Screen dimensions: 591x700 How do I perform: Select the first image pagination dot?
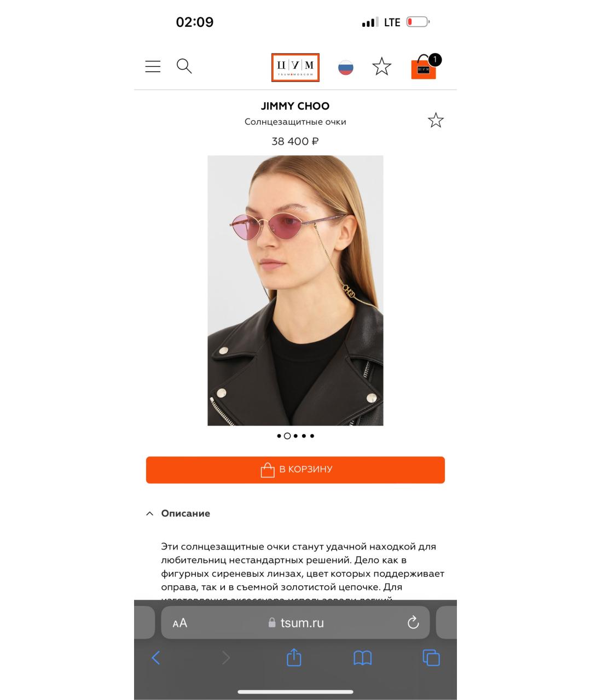pos(279,436)
